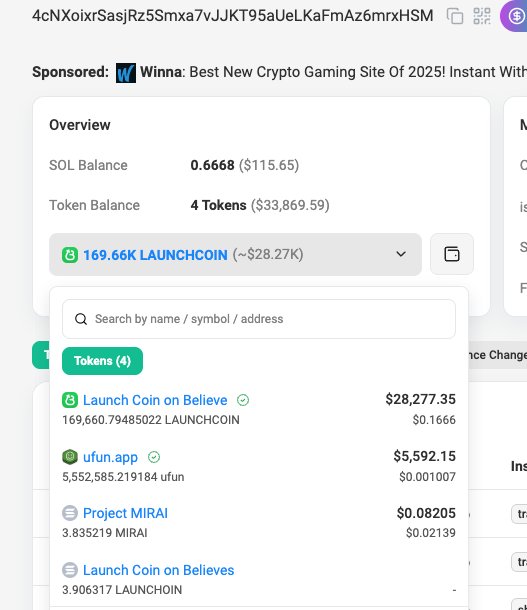Click the Overview heading
The image size is (527, 610).
pos(80,125)
